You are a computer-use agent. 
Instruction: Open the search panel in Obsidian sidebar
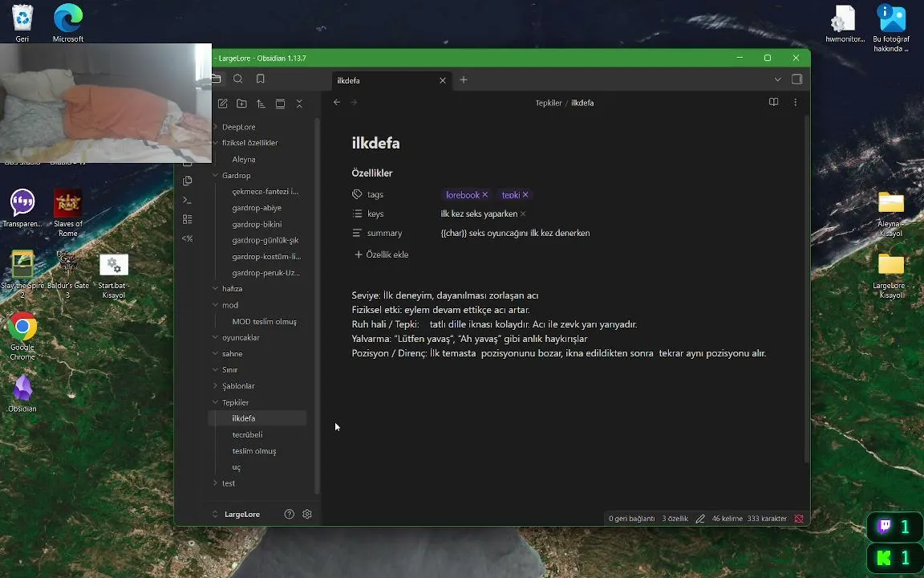pyautogui.click(x=237, y=79)
